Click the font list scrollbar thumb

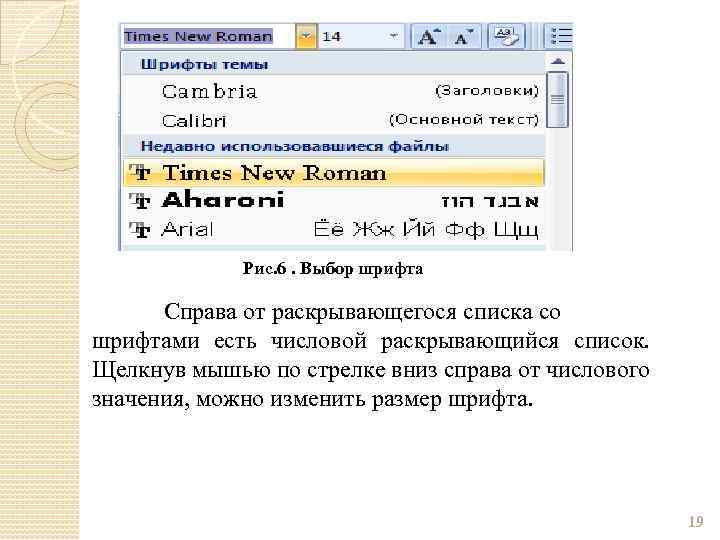click(x=557, y=99)
